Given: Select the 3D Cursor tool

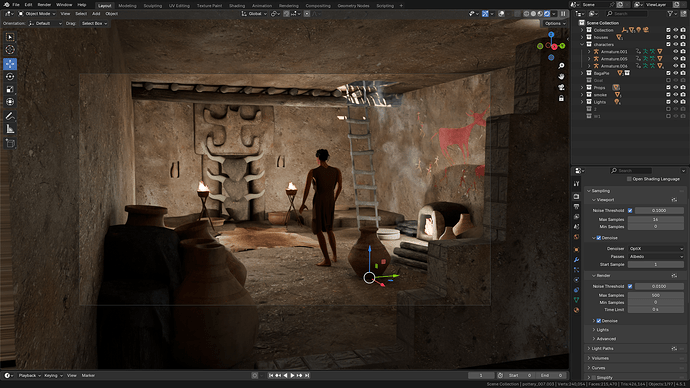Looking at the screenshot, I should [10, 50].
